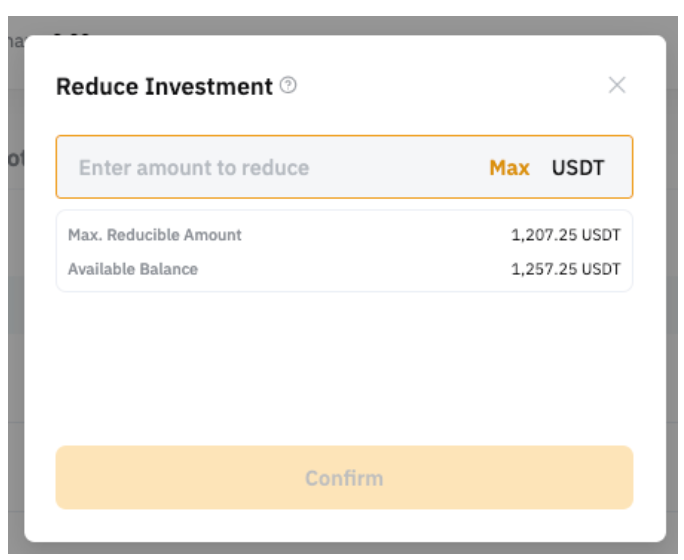The image size is (684, 560).
Task: Click the dimmed overlay right of dialog
Action: pyautogui.click(x=674, y=300)
